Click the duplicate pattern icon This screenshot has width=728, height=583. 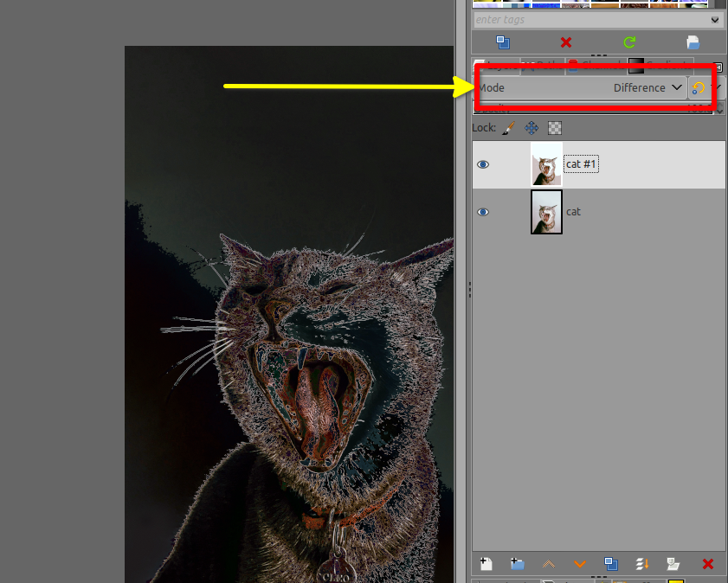pos(503,42)
